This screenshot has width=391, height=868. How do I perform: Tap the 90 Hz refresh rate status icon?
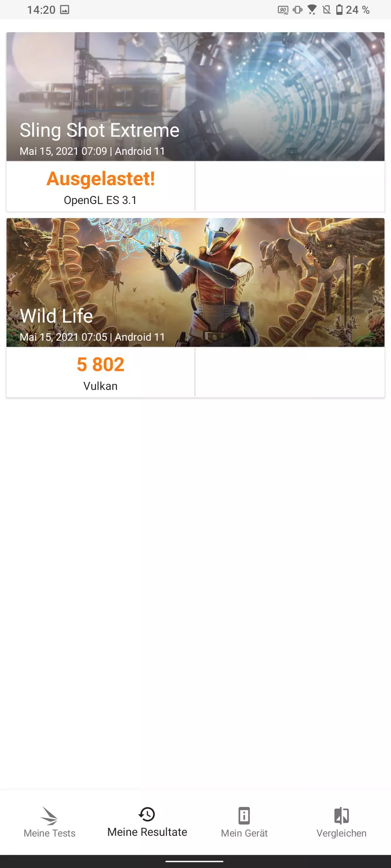[283, 10]
